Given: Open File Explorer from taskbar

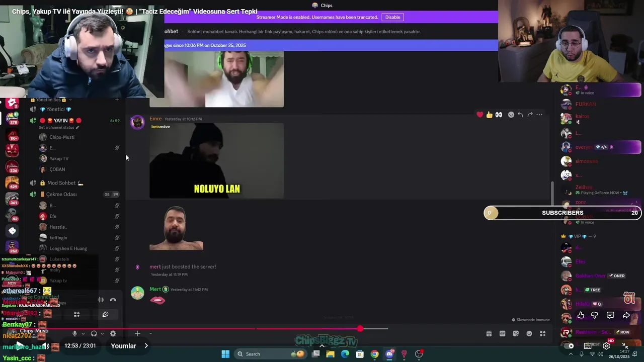Looking at the screenshot, I should (330, 354).
